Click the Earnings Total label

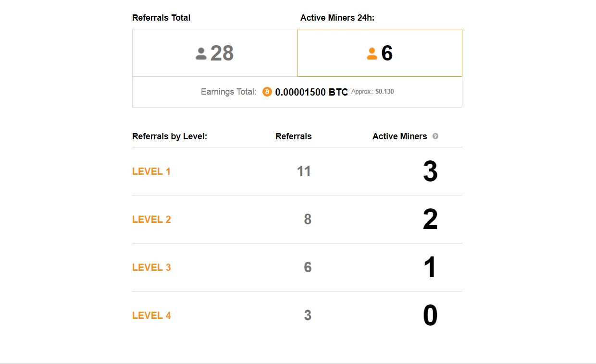pos(229,92)
